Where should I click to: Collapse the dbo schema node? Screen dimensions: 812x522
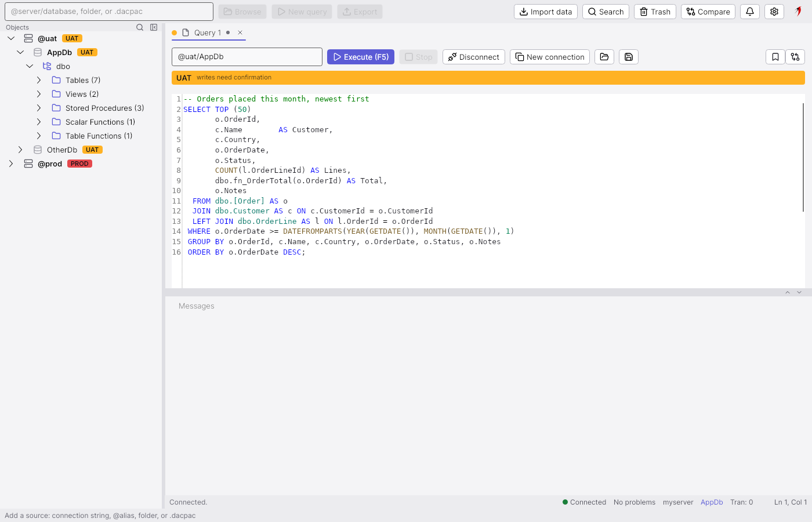(30, 66)
